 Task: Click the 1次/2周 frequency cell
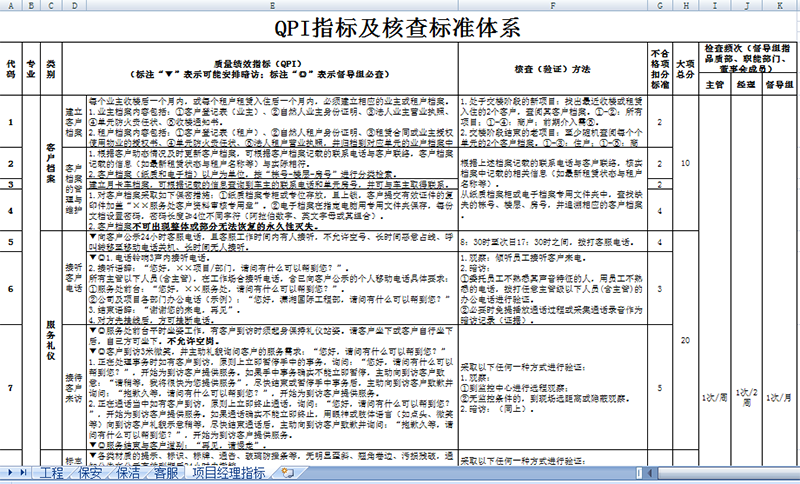[x=746, y=397]
